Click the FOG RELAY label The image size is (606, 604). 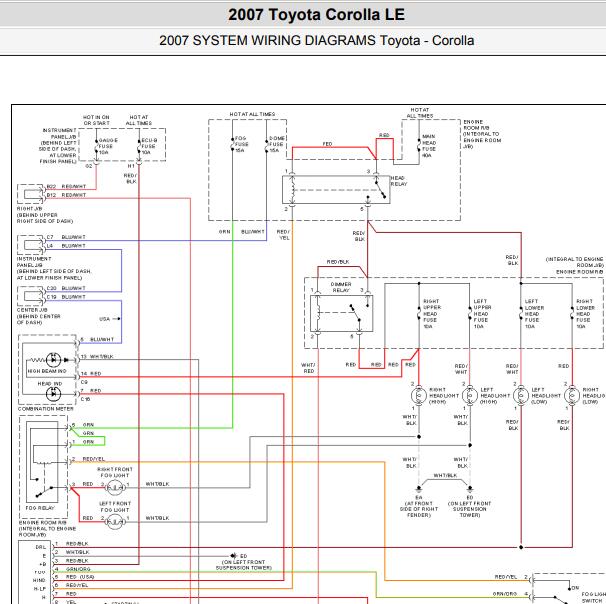point(40,508)
